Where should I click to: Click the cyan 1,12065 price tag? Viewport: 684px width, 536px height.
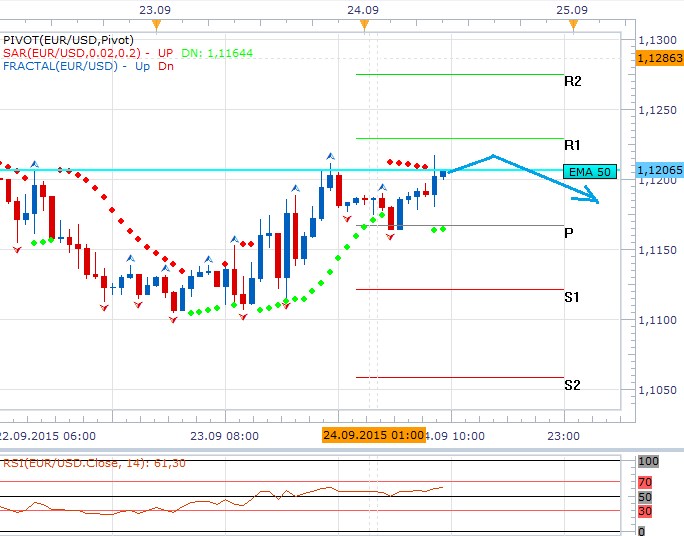click(659, 172)
